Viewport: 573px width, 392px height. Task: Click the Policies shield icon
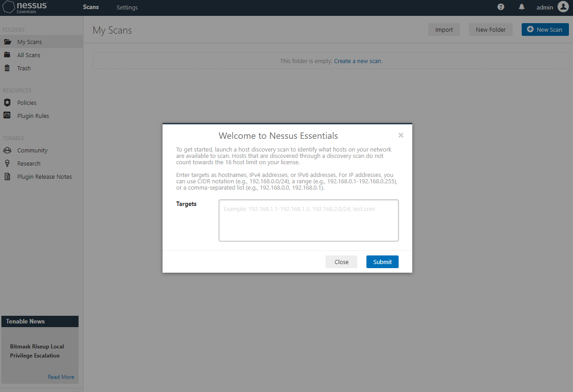pyautogui.click(x=7, y=103)
